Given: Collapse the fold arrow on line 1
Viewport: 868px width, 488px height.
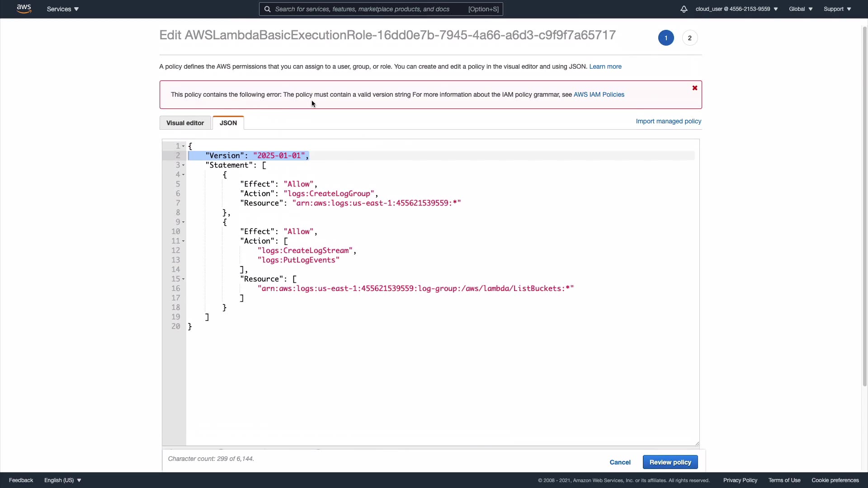Looking at the screenshot, I should pyautogui.click(x=183, y=146).
